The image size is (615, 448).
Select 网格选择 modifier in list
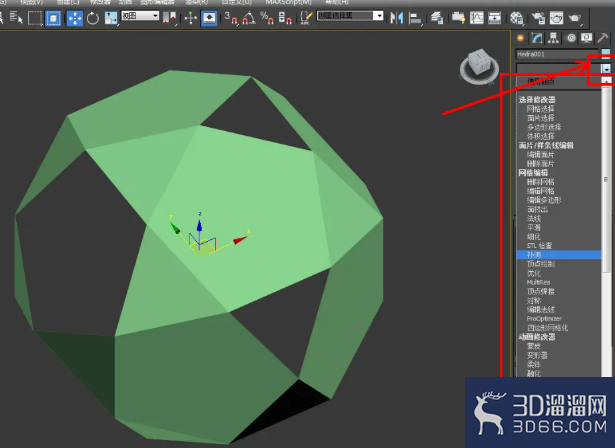540,109
